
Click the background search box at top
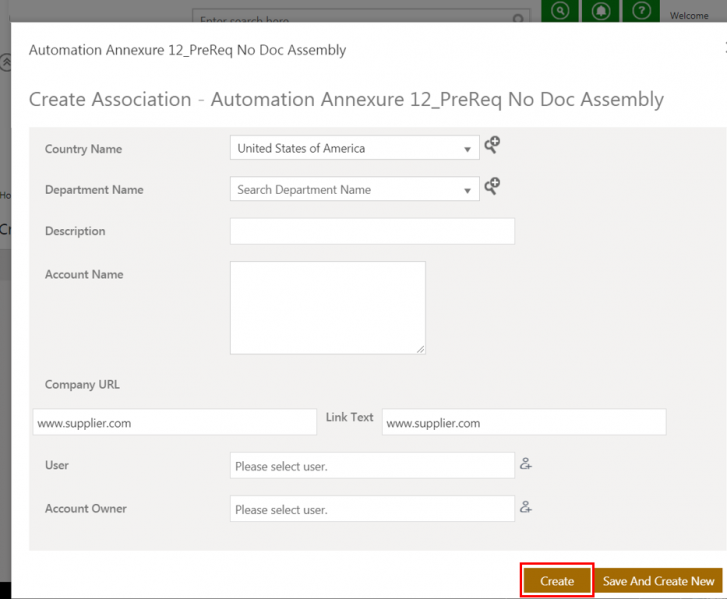pyautogui.click(x=361, y=16)
